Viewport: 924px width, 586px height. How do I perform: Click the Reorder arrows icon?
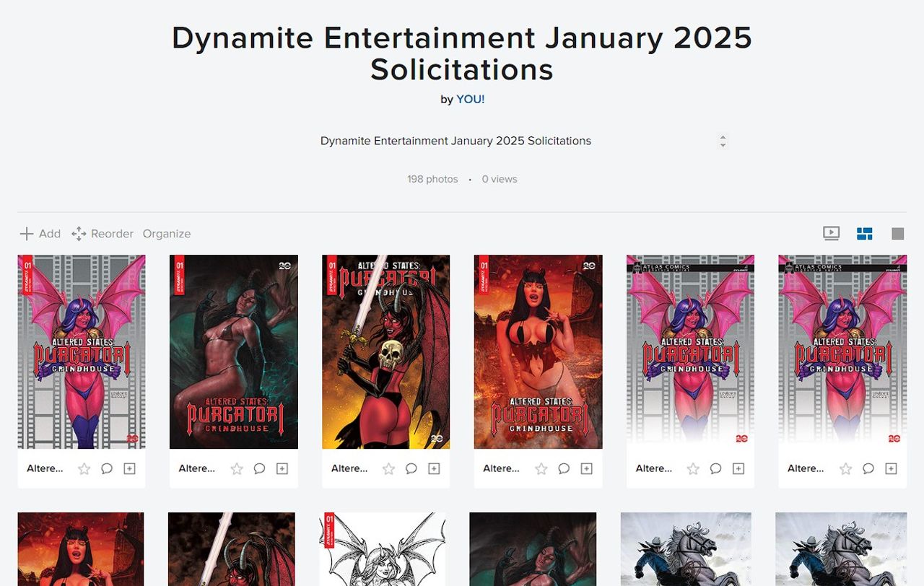coord(79,233)
